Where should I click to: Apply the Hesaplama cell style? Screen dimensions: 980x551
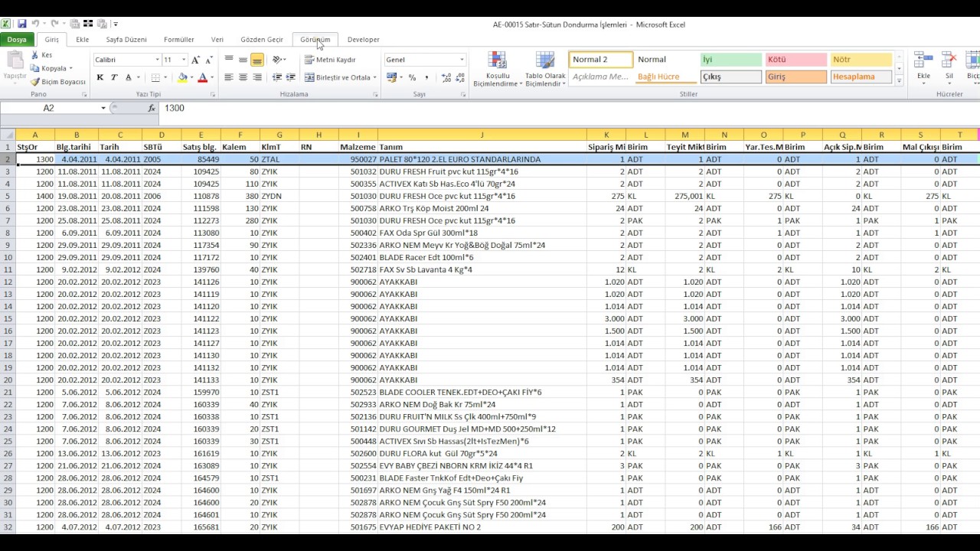click(x=861, y=77)
